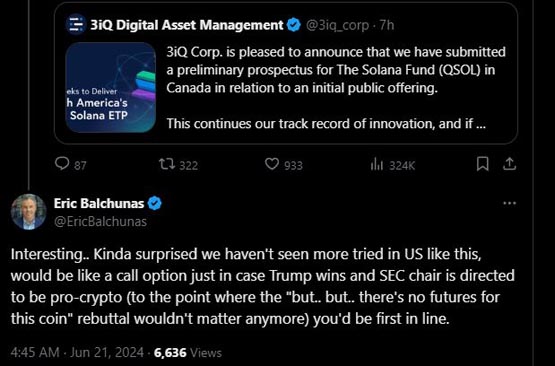The width and height of the screenshot is (555, 366).
Task: Click the repost icon showing 322
Action: (x=167, y=164)
